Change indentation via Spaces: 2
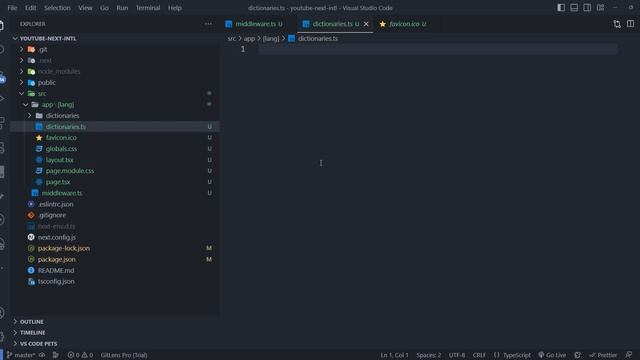 [429, 355]
